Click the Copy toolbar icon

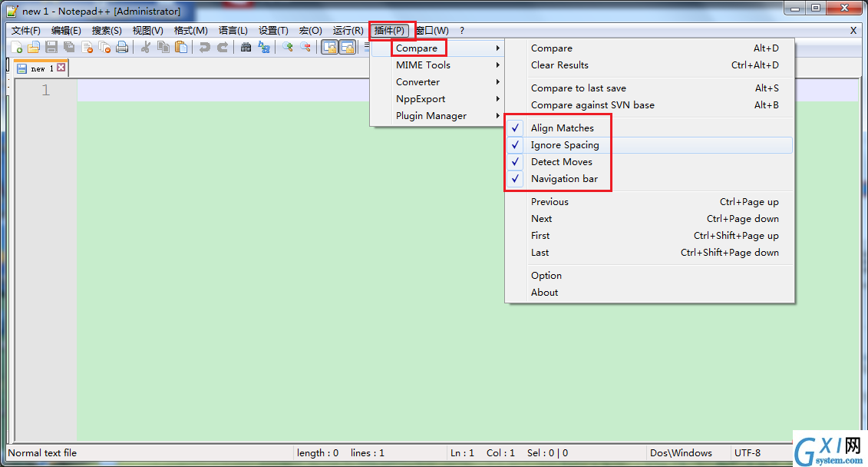click(x=163, y=48)
